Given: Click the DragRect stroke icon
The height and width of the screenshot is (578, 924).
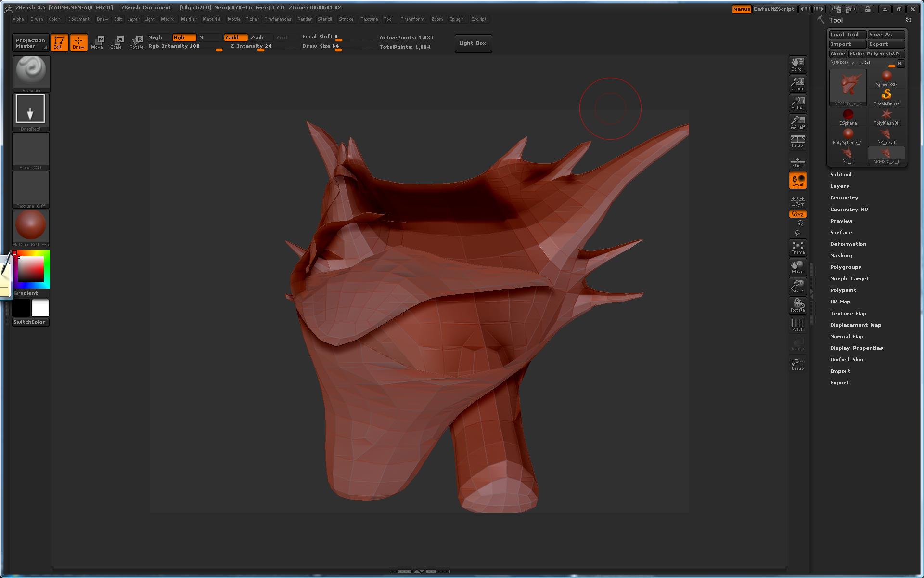Looking at the screenshot, I should pos(30,110).
